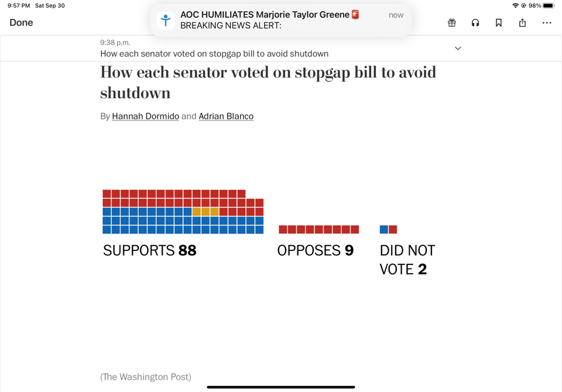Image resolution: width=562 pixels, height=392 pixels.
Task: Listen to article with headphones icon
Action: [475, 23]
